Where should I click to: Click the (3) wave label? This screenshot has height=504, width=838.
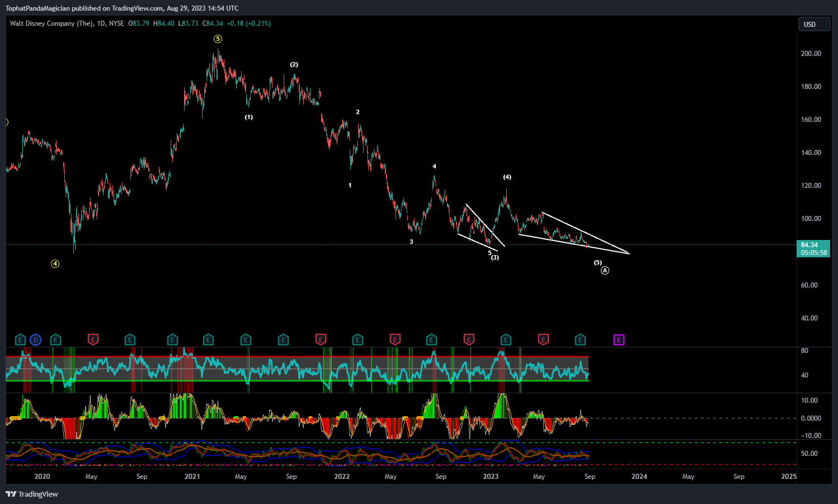pyautogui.click(x=495, y=257)
